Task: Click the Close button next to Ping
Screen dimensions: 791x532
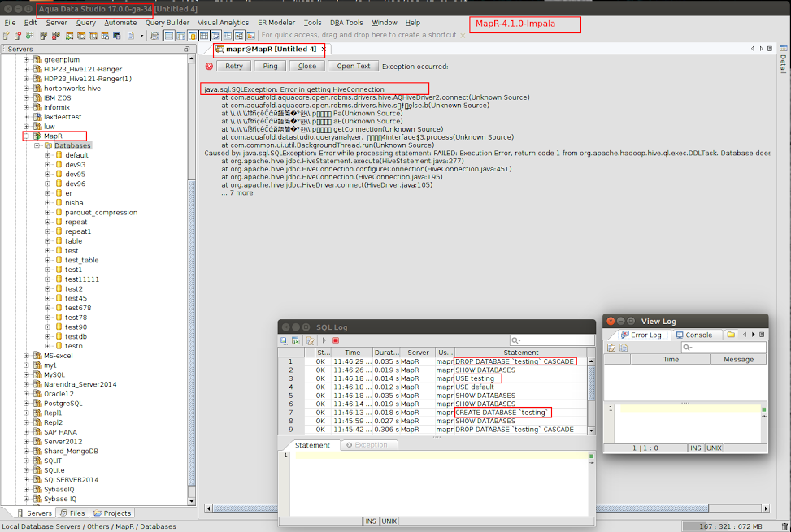Action: [306, 66]
